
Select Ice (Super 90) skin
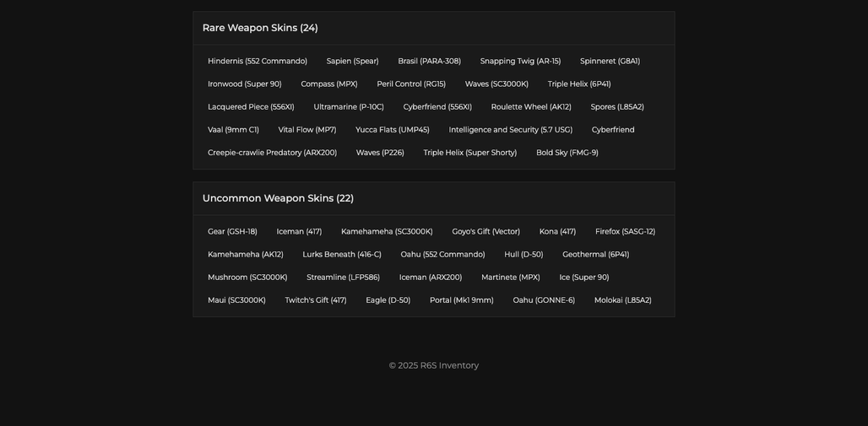tap(584, 278)
